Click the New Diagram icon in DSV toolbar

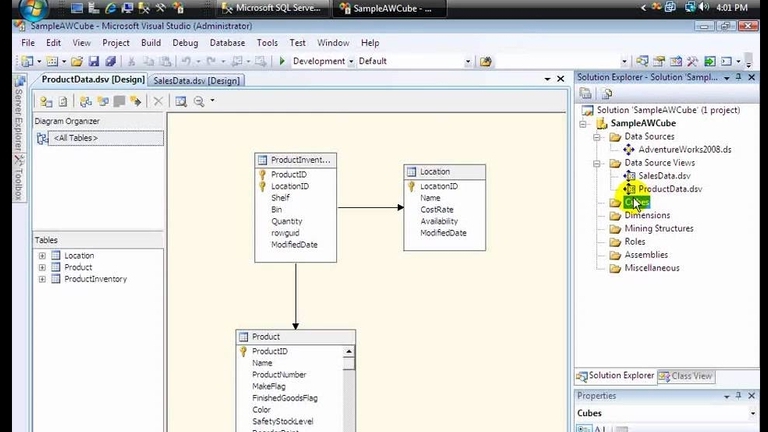(x=86, y=101)
